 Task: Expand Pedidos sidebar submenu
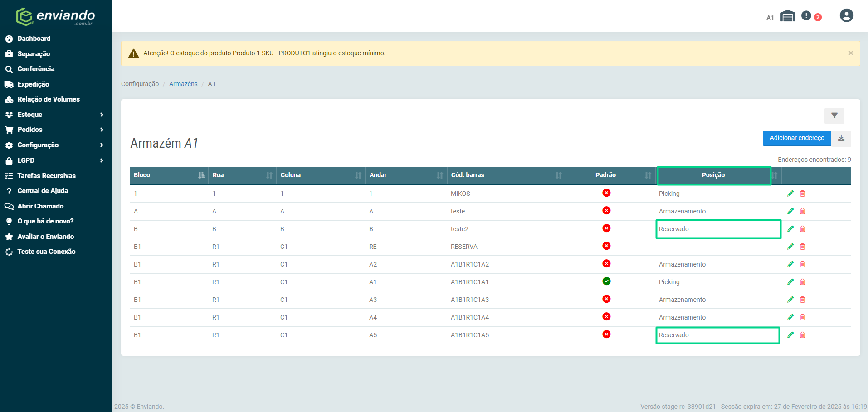tap(56, 130)
